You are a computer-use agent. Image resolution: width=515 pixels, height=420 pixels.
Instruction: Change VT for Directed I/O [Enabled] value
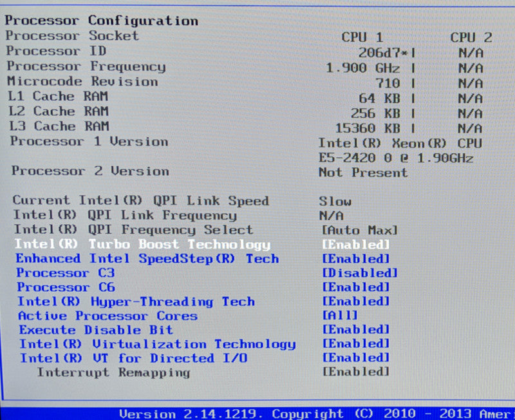pos(356,358)
